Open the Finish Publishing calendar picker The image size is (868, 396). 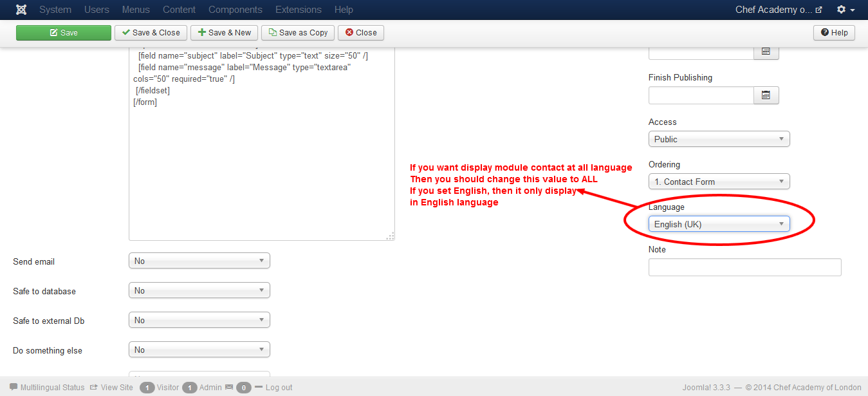tap(766, 95)
